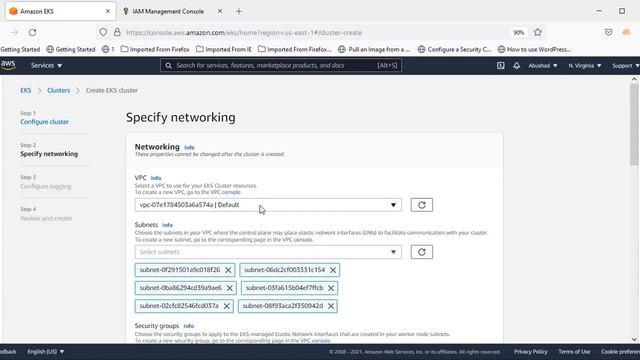Click the 90% zoom level indicator
Viewport: 640px width, 360px height.
tap(518, 32)
